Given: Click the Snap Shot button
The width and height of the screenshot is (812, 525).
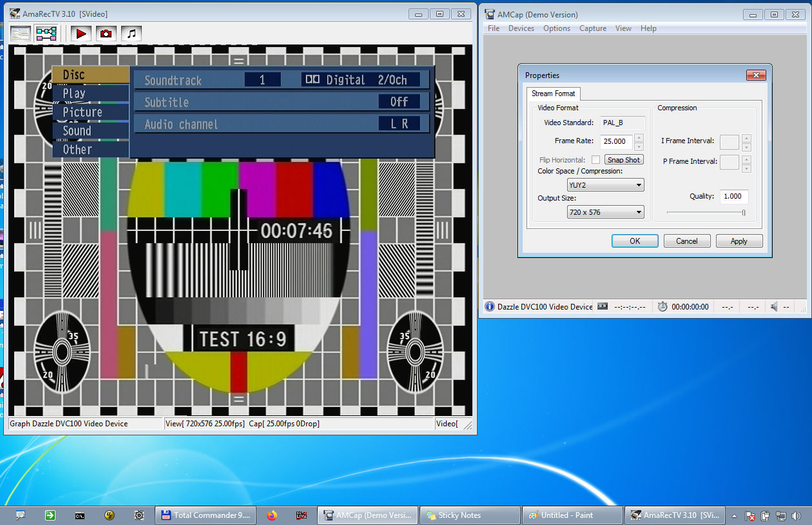Looking at the screenshot, I should (x=624, y=160).
